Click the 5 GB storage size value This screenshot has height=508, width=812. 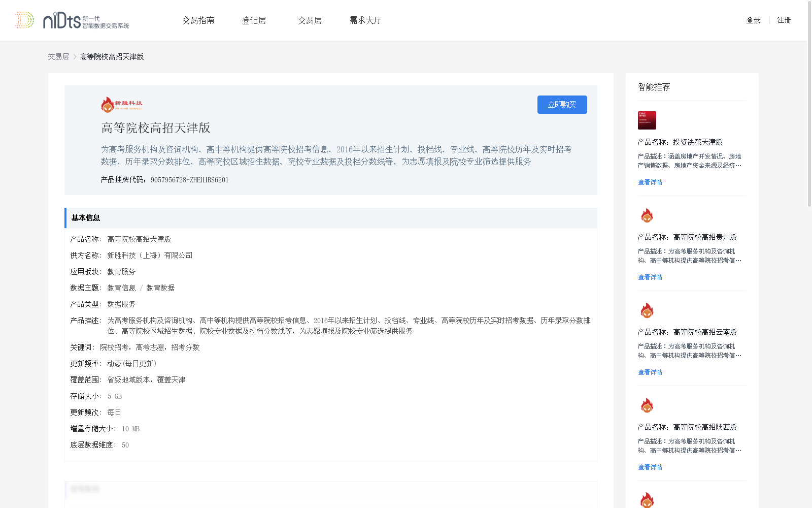[x=115, y=396]
